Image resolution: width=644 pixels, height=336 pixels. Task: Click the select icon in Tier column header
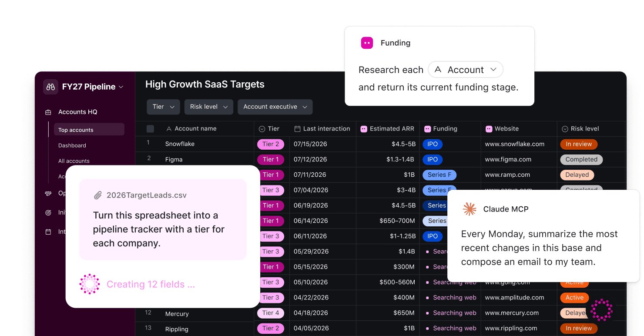click(x=262, y=129)
